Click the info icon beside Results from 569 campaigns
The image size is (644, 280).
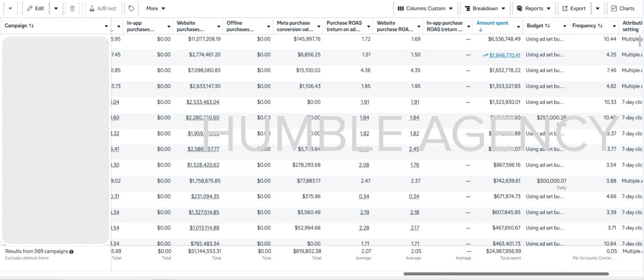72,251
